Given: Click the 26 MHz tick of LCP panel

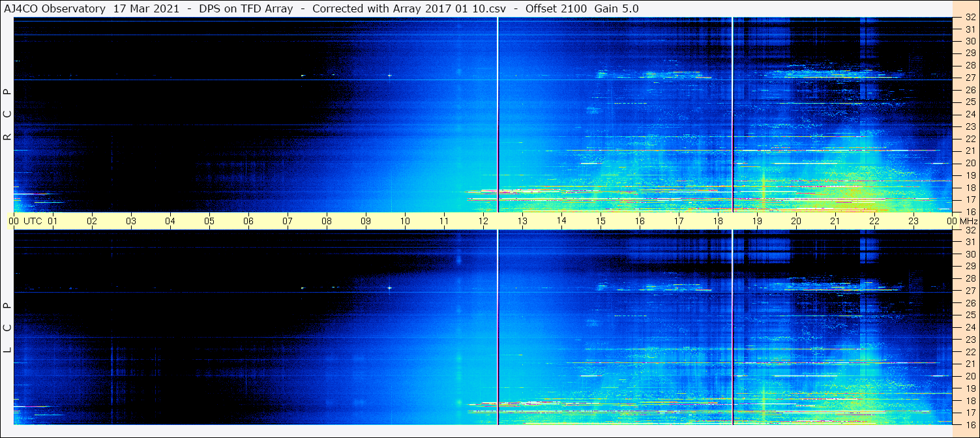Looking at the screenshot, I should tap(970, 303).
